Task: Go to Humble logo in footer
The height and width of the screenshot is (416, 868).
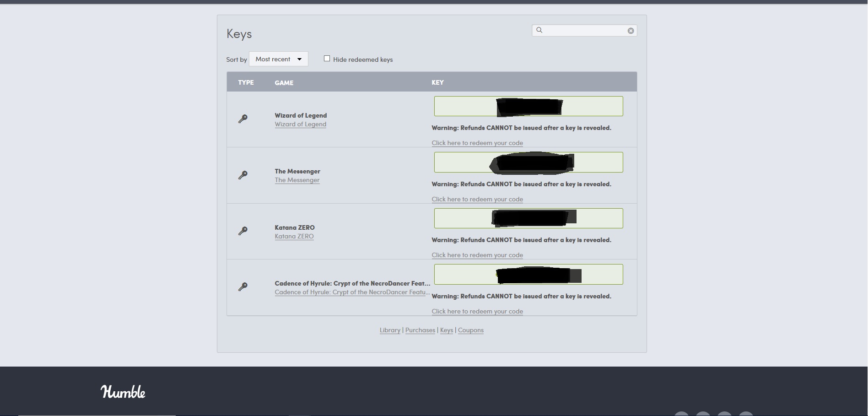Action: [x=123, y=392]
